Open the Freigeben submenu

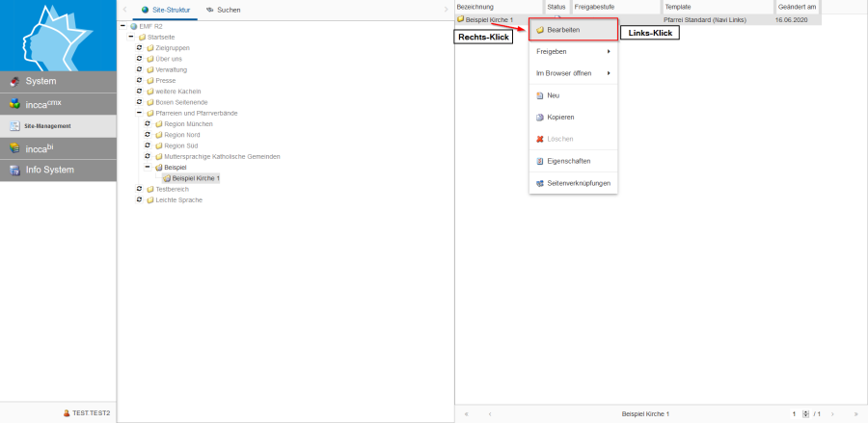[574, 51]
